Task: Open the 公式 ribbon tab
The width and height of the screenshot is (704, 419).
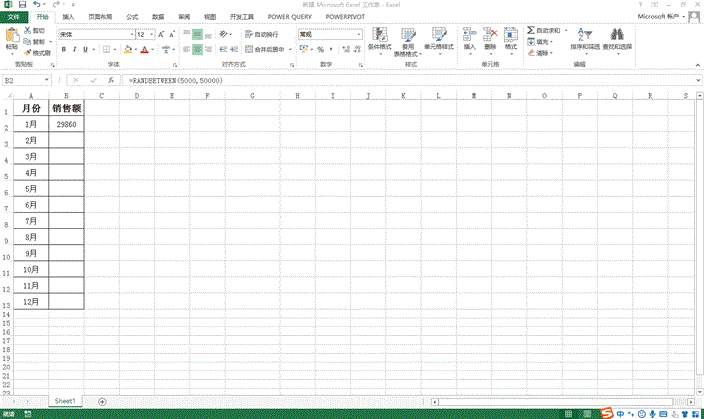Action: 133,17
